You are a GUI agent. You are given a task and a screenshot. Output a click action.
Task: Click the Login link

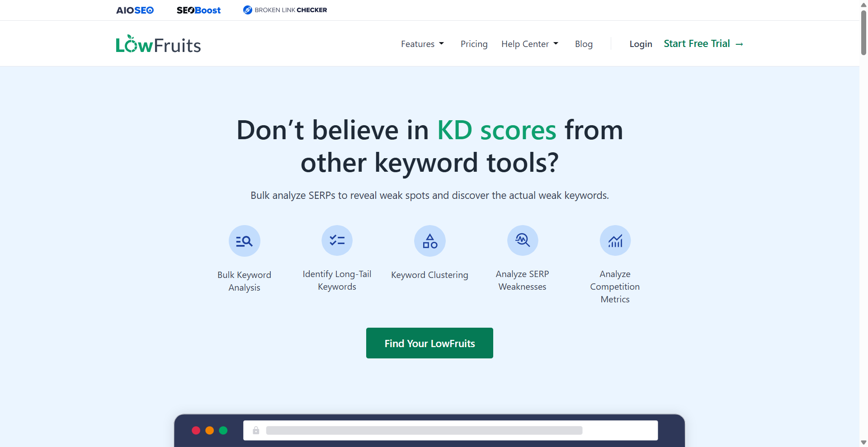point(641,44)
